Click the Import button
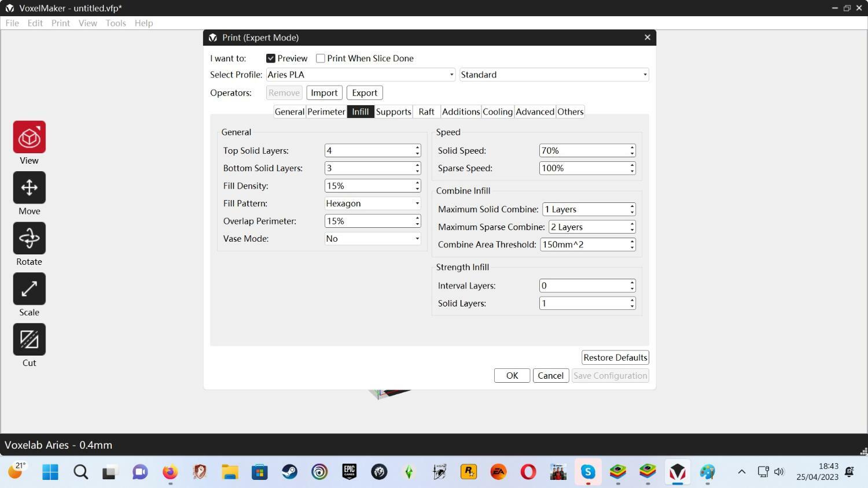868x488 pixels. click(324, 93)
